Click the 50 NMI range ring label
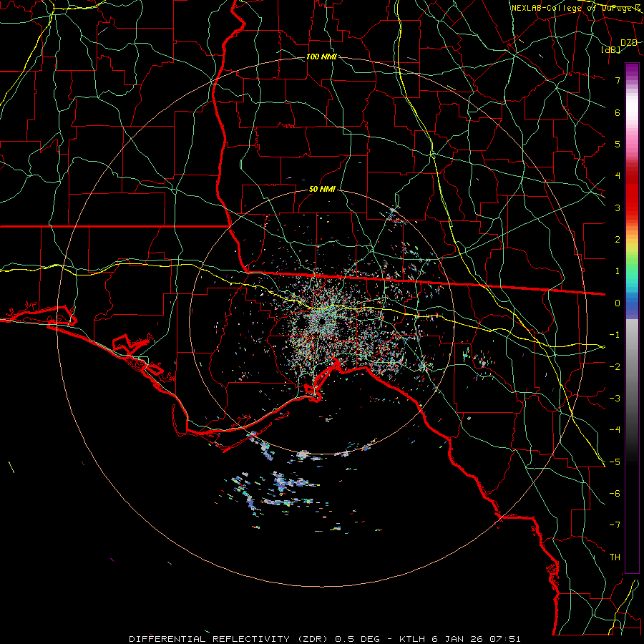Screen dimensions: 644x644 (x=322, y=189)
